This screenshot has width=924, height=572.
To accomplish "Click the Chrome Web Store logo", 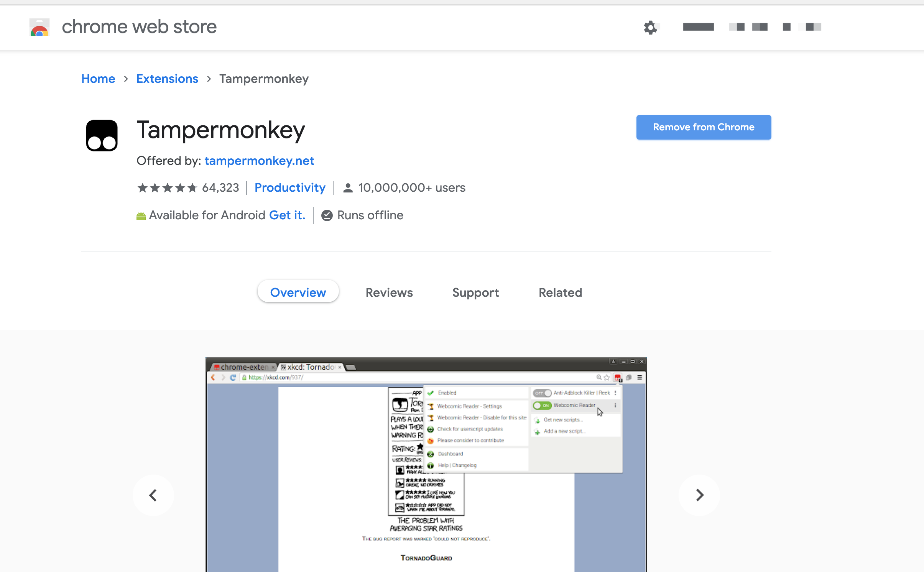I will [x=39, y=27].
